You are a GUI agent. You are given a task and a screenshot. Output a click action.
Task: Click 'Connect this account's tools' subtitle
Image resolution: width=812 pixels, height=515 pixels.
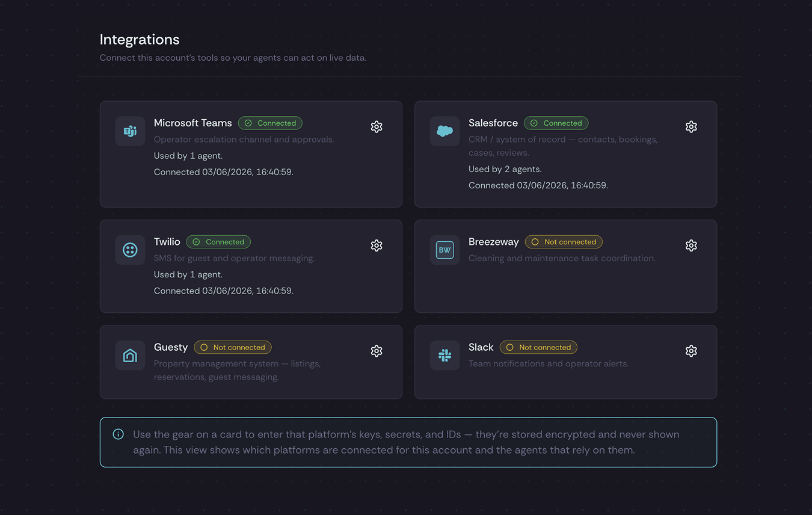tap(233, 58)
